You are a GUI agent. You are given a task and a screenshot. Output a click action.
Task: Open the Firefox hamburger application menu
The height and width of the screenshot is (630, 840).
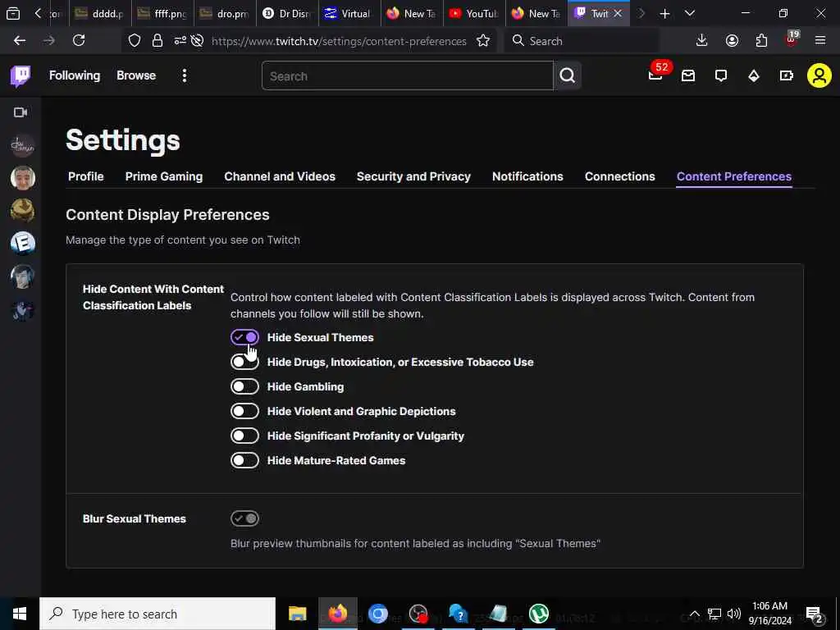coord(820,41)
